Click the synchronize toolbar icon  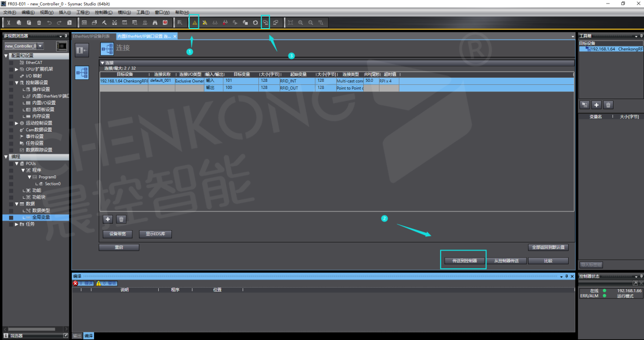point(265,22)
